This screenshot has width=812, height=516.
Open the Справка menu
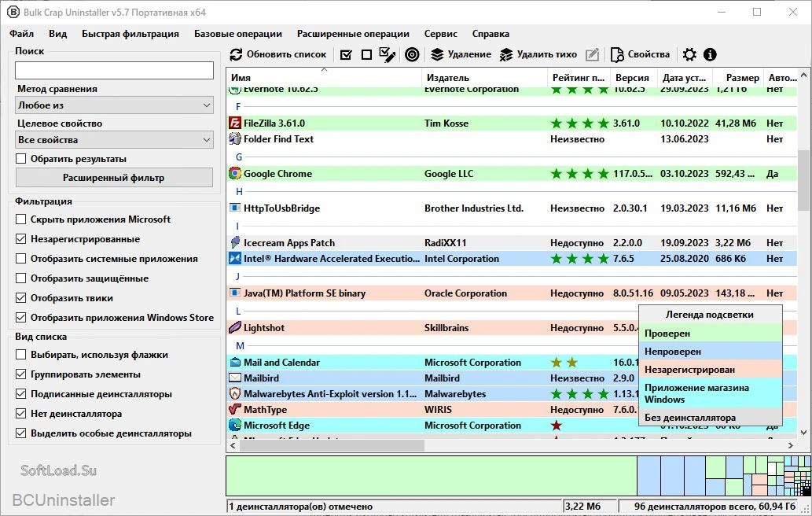491,34
